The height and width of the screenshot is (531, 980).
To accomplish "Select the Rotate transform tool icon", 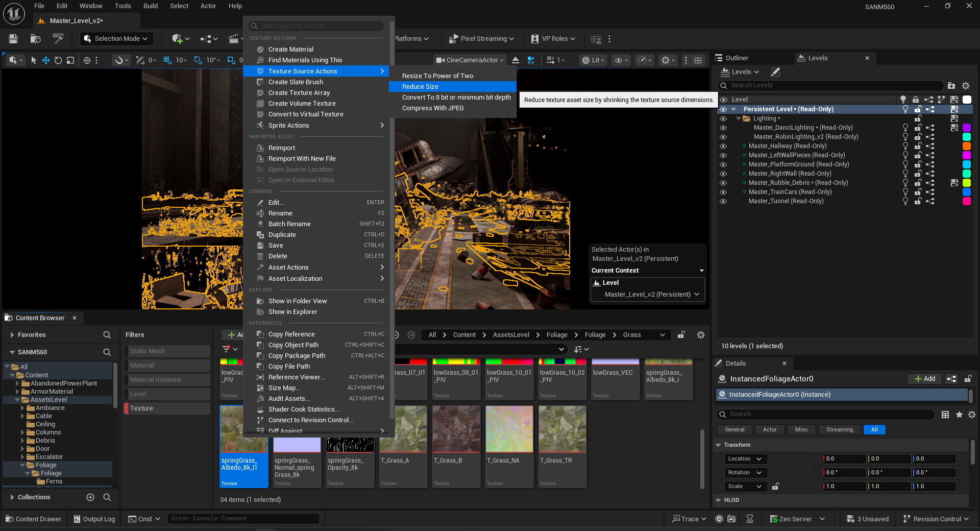I will pos(58,60).
